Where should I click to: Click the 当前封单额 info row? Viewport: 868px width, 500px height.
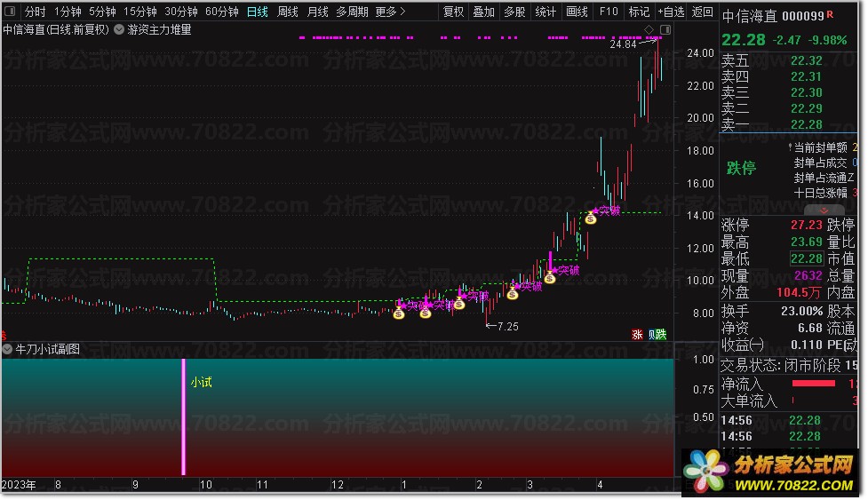[x=824, y=147]
